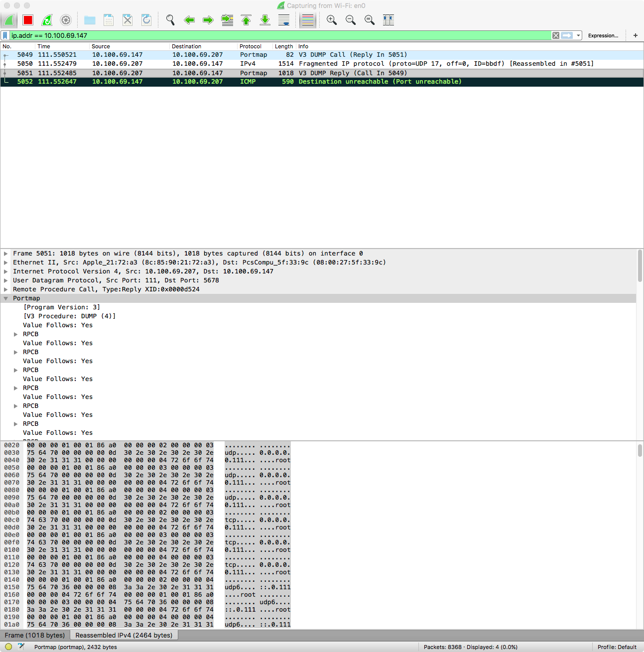Image resolution: width=644 pixels, height=652 pixels.
Task: Sort by the No. column header
Action: [18, 46]
